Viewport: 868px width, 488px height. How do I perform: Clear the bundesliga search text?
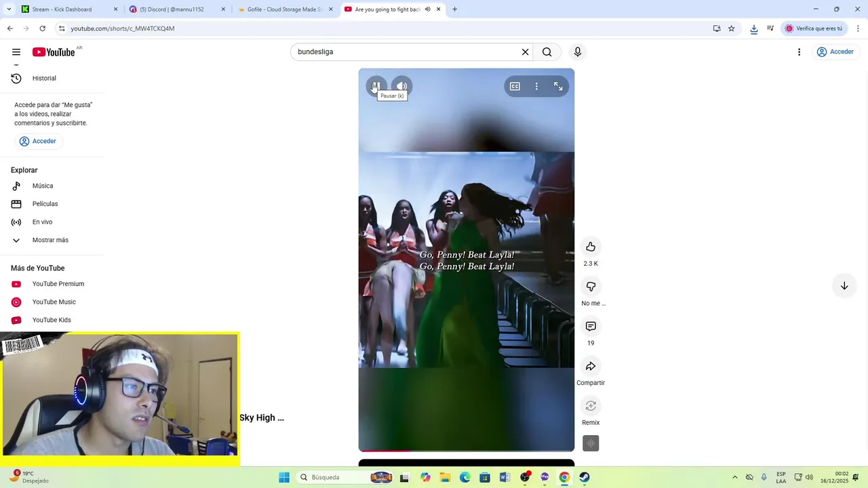[525, 52]
